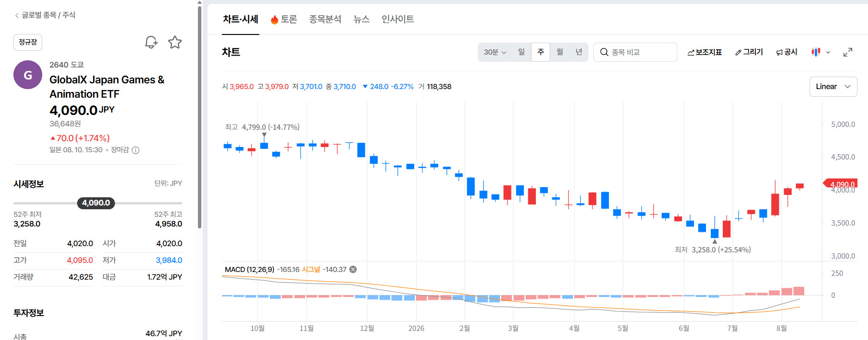Open the candlestick chart type icon

click(816, 52)
